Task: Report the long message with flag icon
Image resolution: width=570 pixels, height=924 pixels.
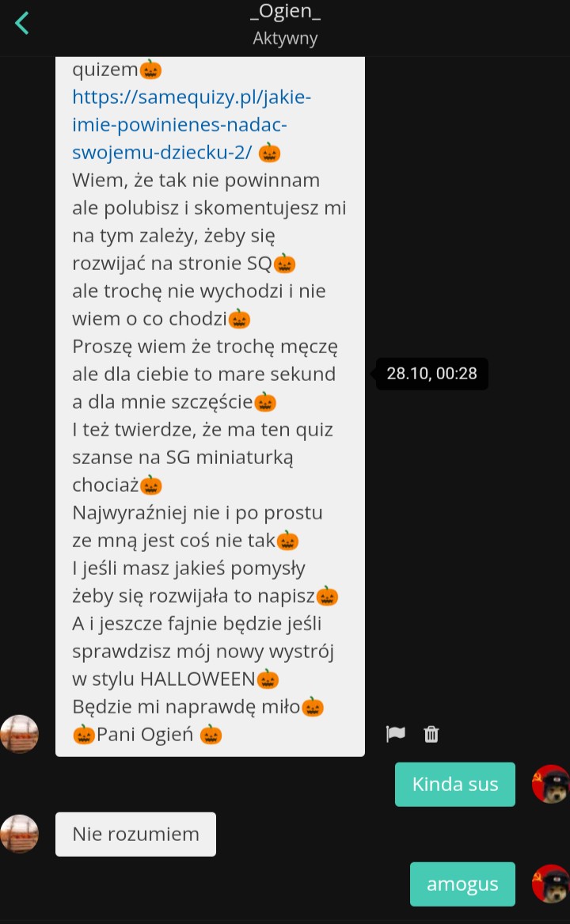Action: [x=396, y=734]
